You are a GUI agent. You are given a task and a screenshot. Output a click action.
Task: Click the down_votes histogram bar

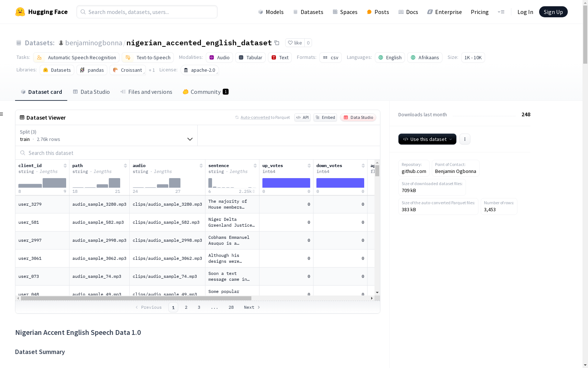[x=340, y=183]
